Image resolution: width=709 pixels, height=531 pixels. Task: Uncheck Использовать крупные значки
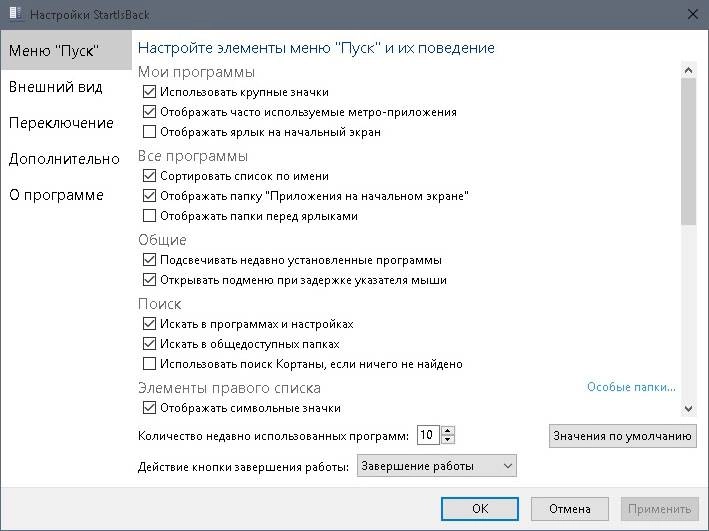coord(149,92)
